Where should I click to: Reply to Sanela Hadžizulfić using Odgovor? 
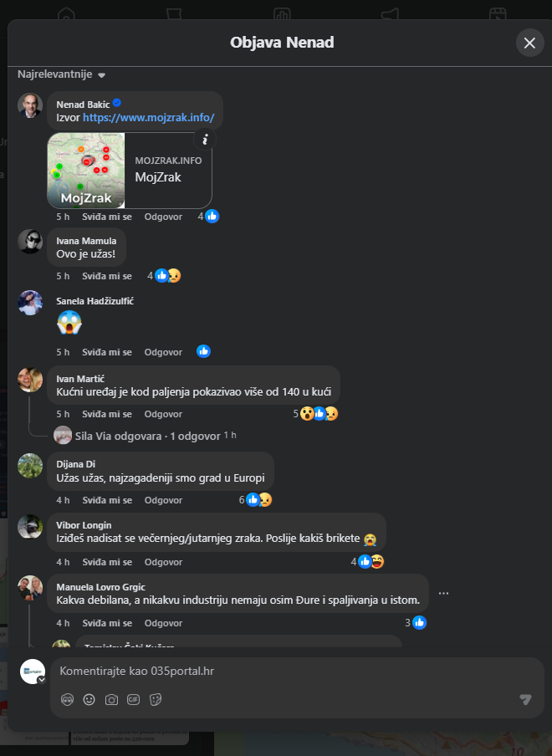coord(163,352)
